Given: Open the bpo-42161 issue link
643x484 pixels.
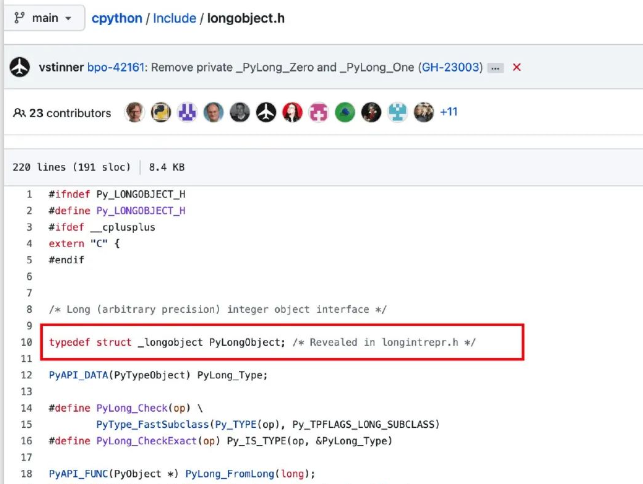Looking at the screenshot, I should click(116, 67).
